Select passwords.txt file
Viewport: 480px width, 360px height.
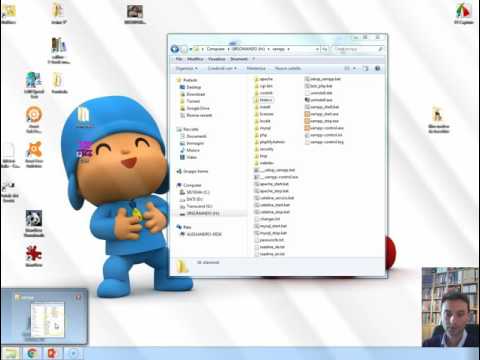click(x=269, y=240)
